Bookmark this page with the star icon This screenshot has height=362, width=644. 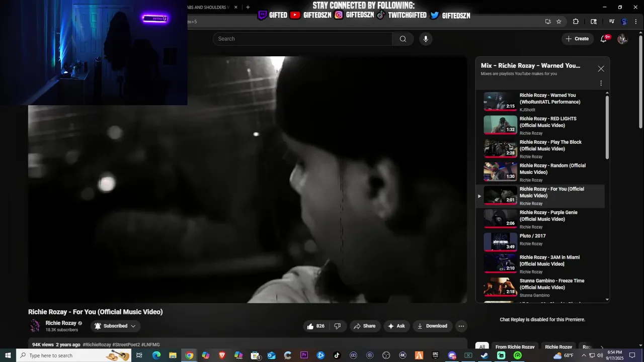point(558,22)
